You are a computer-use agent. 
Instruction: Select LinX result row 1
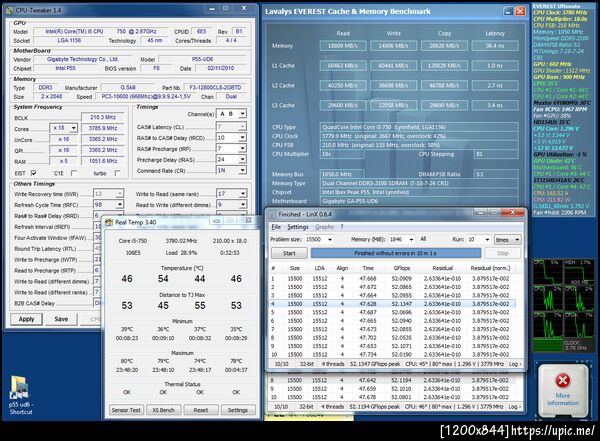click(x=392, y=279)
